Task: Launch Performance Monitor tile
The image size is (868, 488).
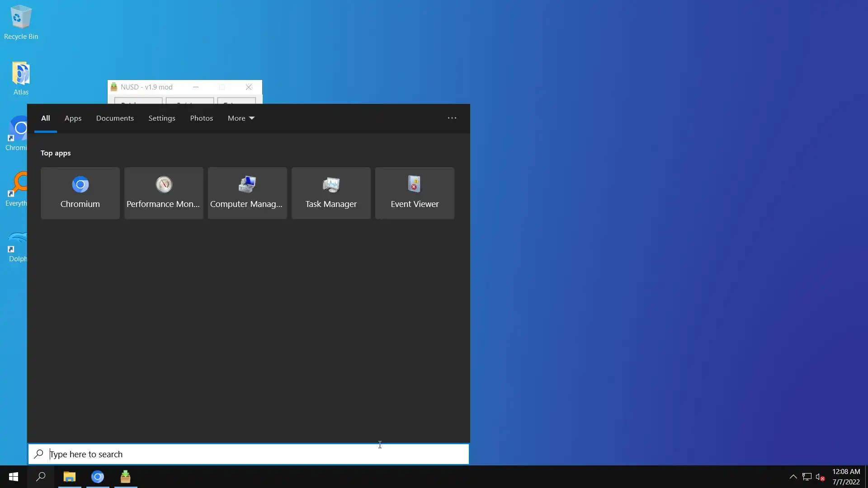Action: pos(164,193)
